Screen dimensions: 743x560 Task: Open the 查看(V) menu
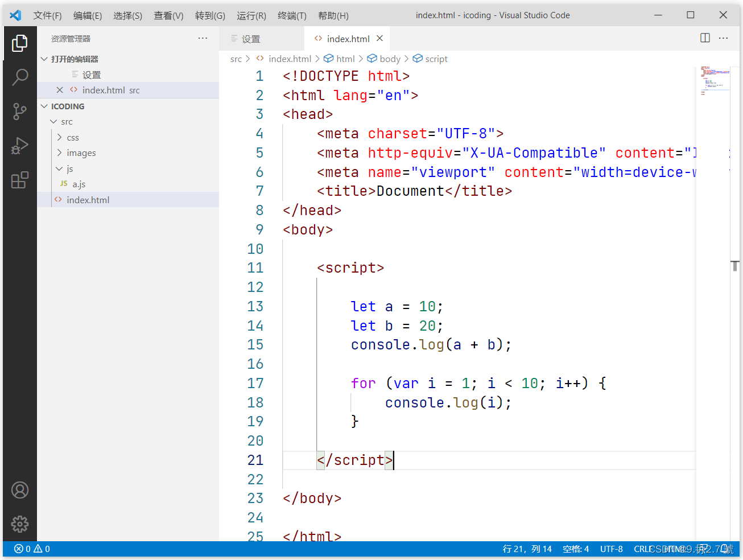coord(168,15)
